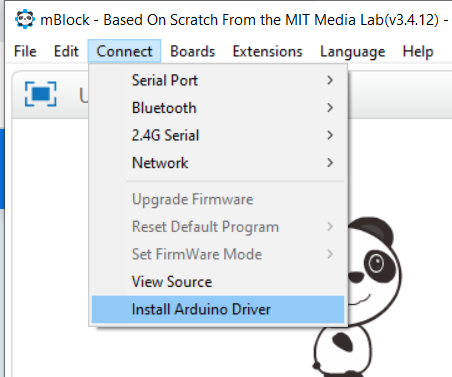
Task: Expand the 2.4G Serial submenu
Action: pos(218,135)
